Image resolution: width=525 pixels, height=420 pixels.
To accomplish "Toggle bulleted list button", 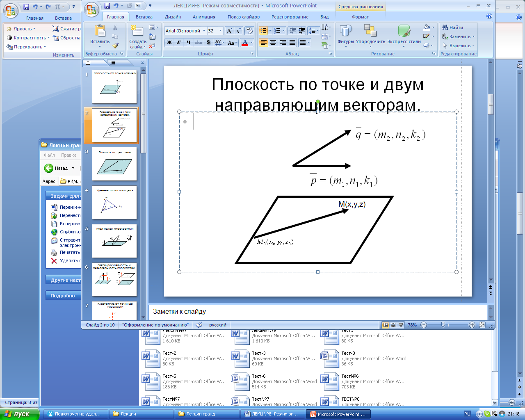I will [x=263, y=31].
